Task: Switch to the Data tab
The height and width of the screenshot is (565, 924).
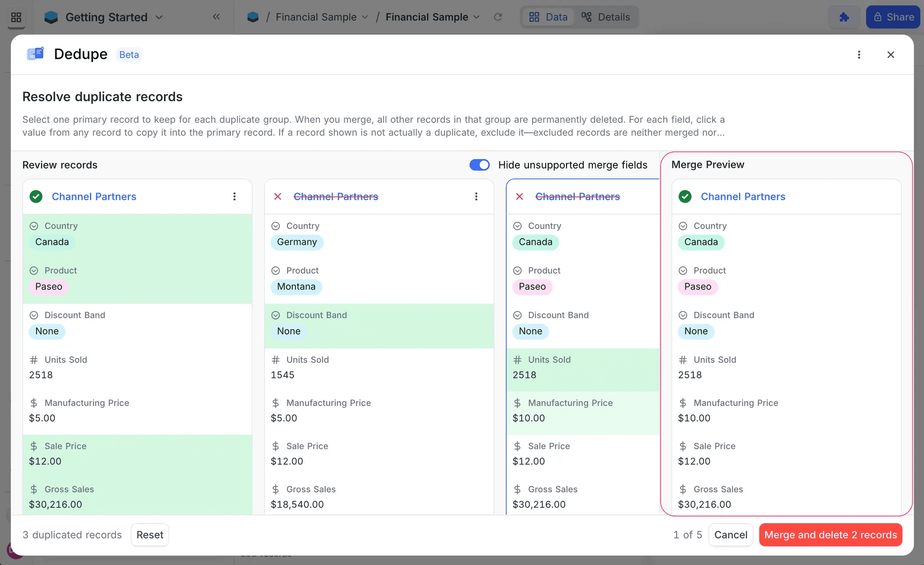Action: tap(548, 17)
